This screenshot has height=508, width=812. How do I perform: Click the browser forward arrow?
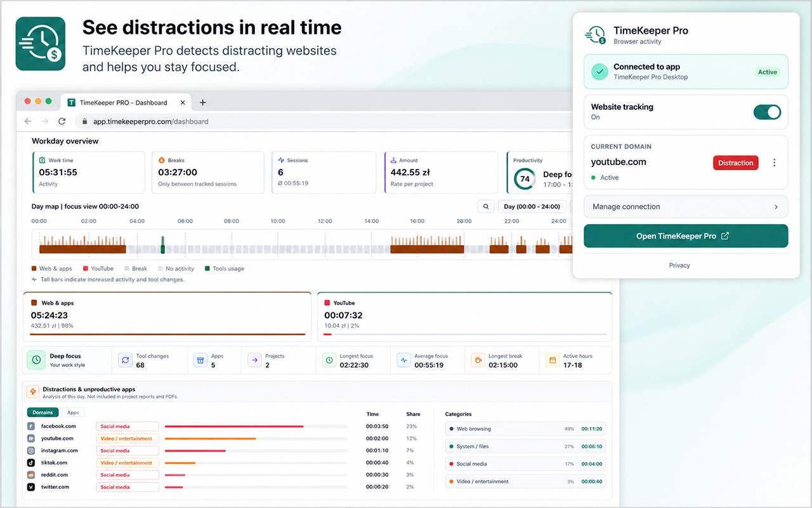click(x=44, y=121)
